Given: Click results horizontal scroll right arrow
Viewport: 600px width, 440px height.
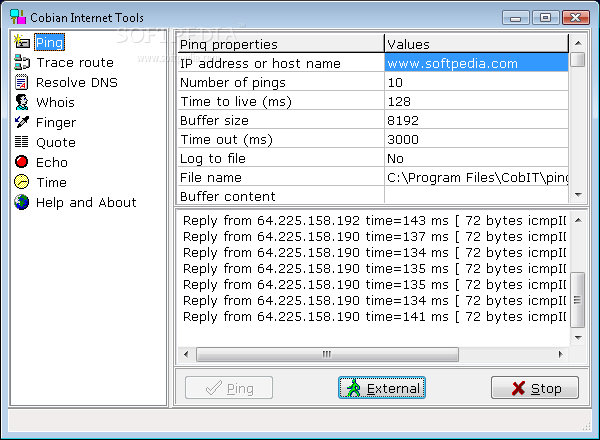Looking at the screenshot, I should click(561, 354).
